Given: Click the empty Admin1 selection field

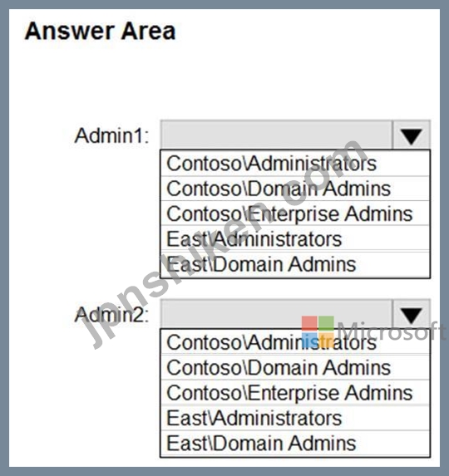Looking at the screenshot, I should pyautogui.click(x=276, y=135).
